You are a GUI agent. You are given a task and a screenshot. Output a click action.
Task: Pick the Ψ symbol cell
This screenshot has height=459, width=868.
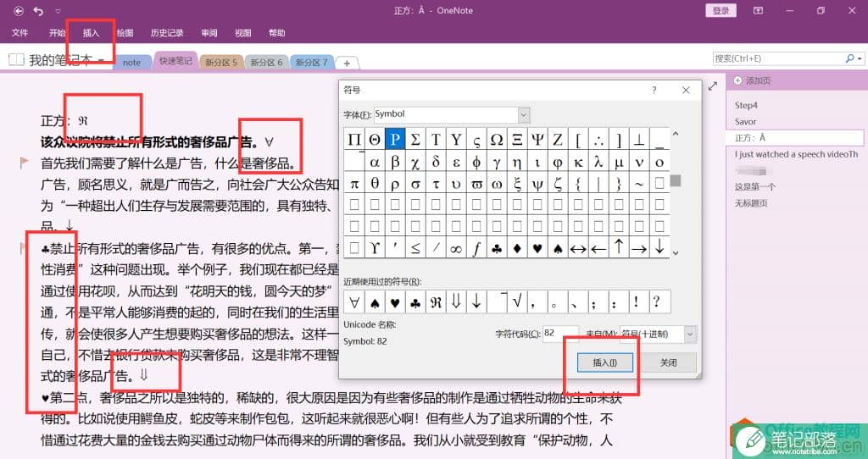pyautogui.click(x=537, y=139)
